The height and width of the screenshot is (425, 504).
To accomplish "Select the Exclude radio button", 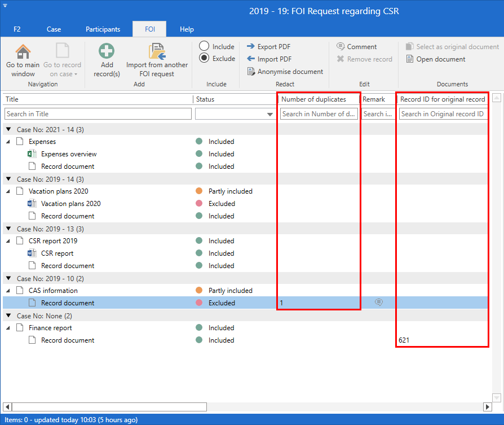I will tap(204, 58).
